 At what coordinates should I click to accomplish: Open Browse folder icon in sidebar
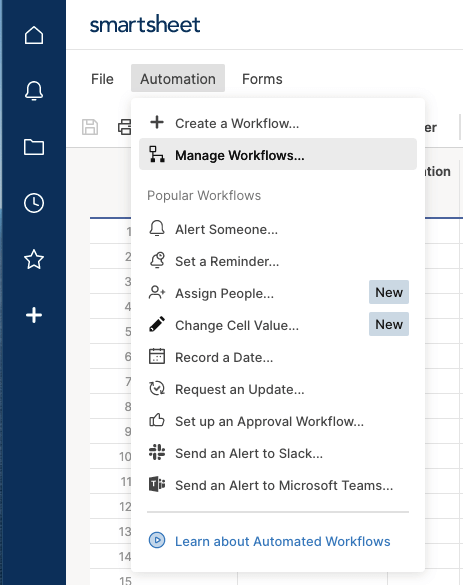coord(34,147)
